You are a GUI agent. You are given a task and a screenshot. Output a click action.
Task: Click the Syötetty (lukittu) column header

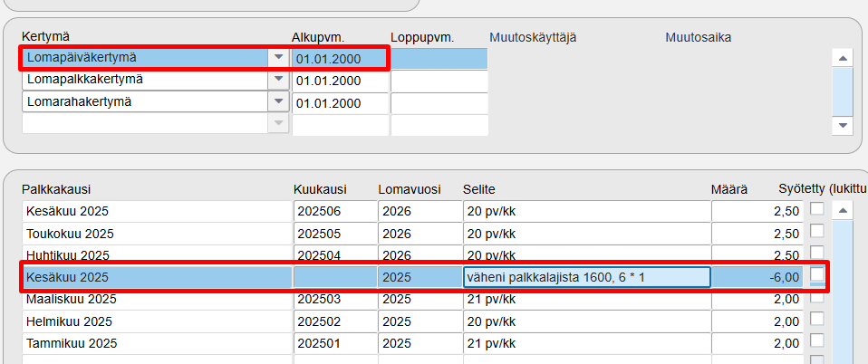(824, 190)
